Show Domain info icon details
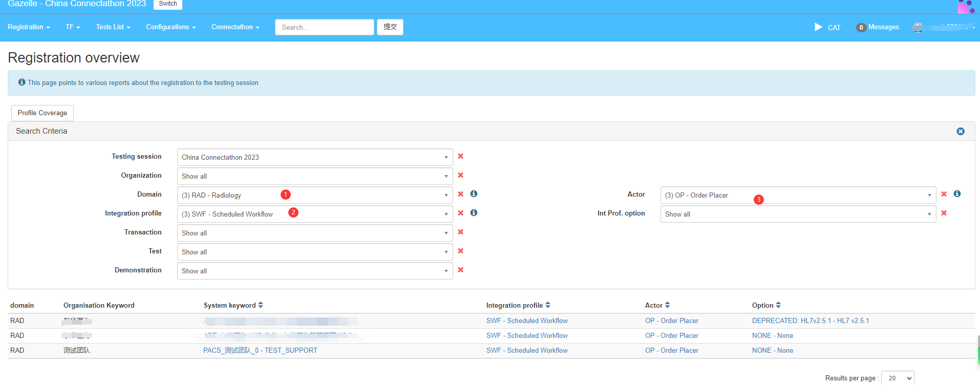 point(474,194)
